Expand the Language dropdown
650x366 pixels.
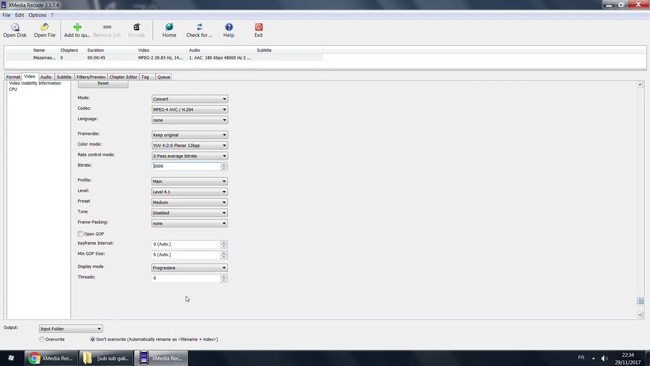click(x=189, y=120)
